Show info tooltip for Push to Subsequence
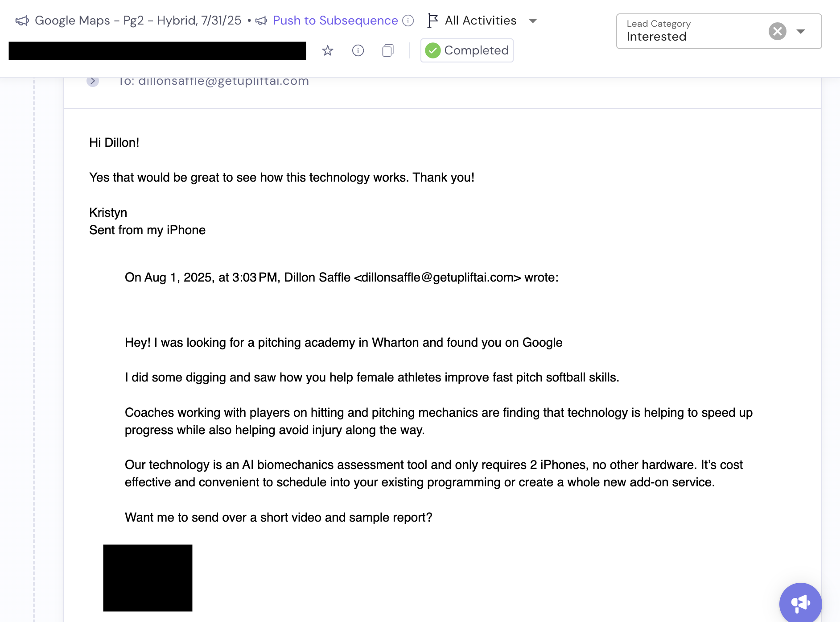 [x=408, y=21]
